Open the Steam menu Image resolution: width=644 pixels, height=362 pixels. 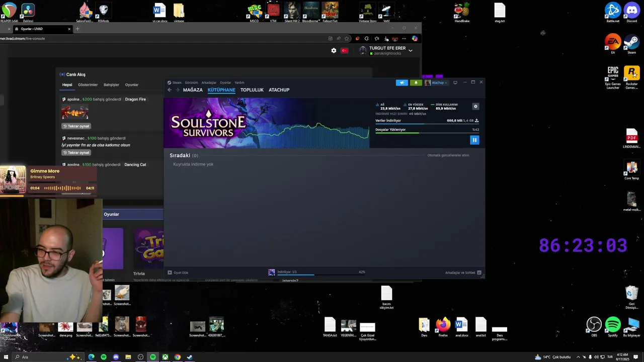[x=177, y=82]
